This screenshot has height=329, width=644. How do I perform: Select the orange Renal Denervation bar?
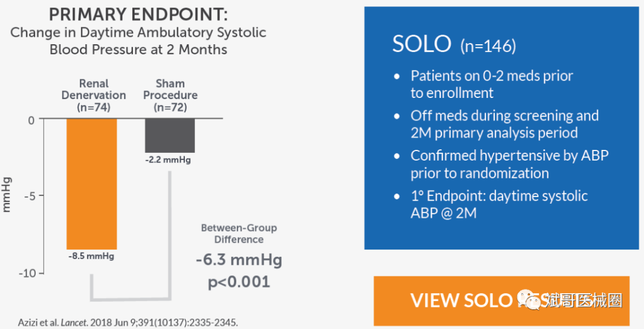[92, 185]
